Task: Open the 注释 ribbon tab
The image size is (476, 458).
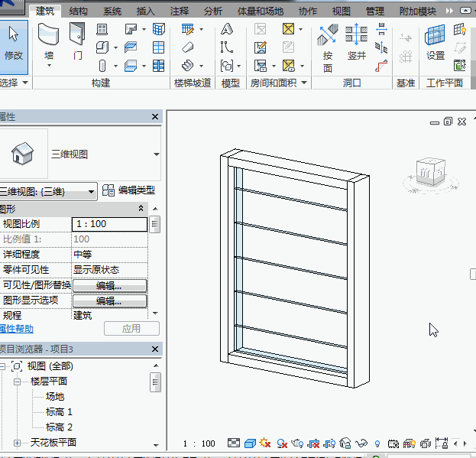Action: coord(180,11)
